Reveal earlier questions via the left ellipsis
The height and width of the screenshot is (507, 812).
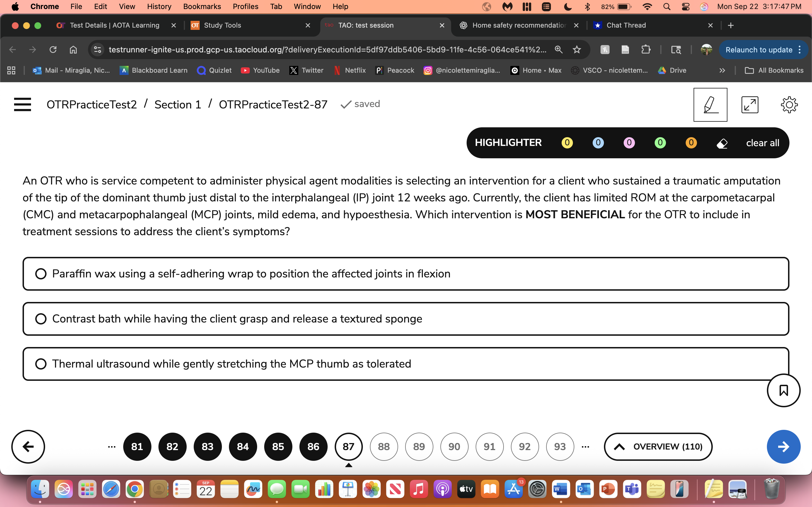[111, 446]
